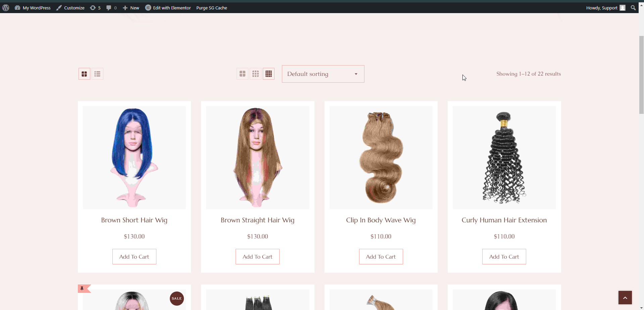Switch to grid view layout
Screen dimensions: 644x310
tap(84, 74)
